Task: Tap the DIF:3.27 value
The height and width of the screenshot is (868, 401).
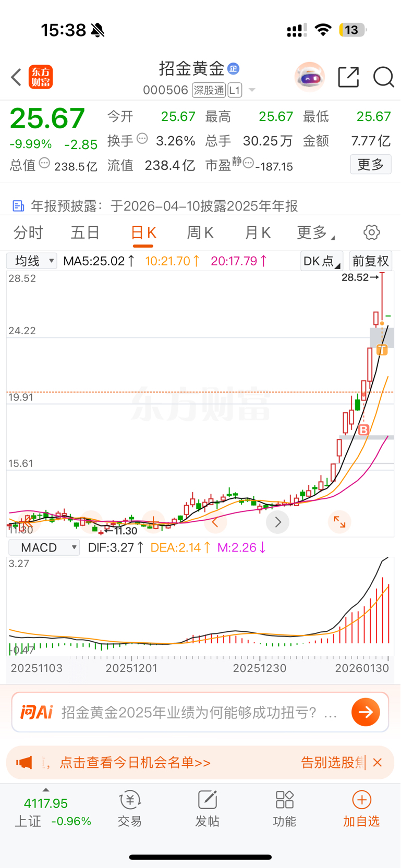Action: pos(116,547)
